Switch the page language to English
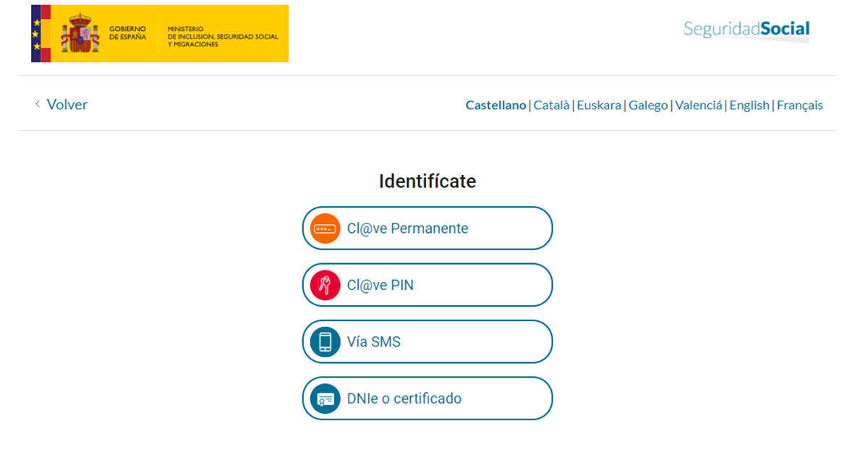 [x=749, y=105]
